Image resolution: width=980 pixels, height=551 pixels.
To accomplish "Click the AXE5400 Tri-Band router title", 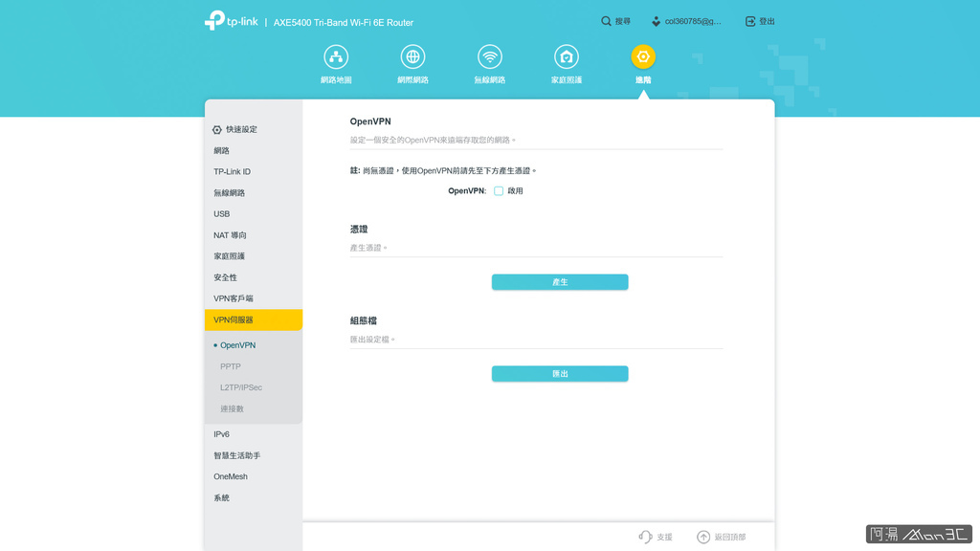I will pyautogui.click(x=344, y=23).
